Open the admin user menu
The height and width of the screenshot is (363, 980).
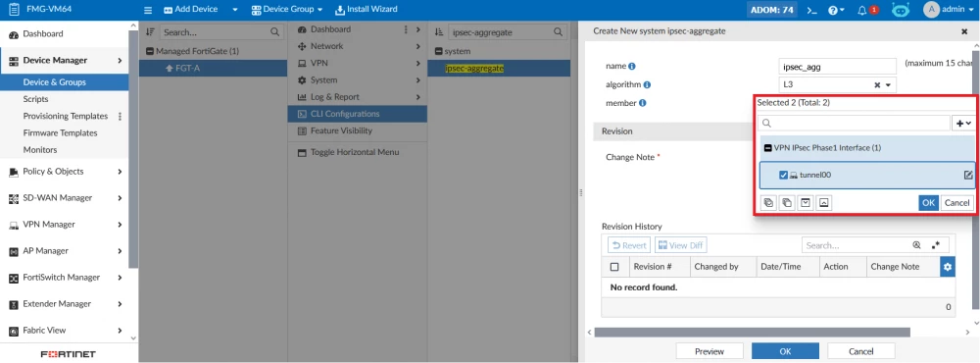(948, 10)
